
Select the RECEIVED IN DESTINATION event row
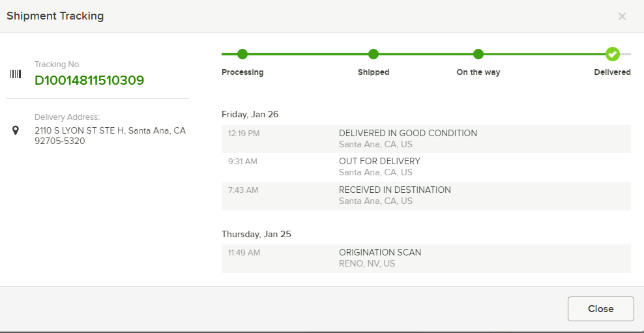click(x=426, y=196)
